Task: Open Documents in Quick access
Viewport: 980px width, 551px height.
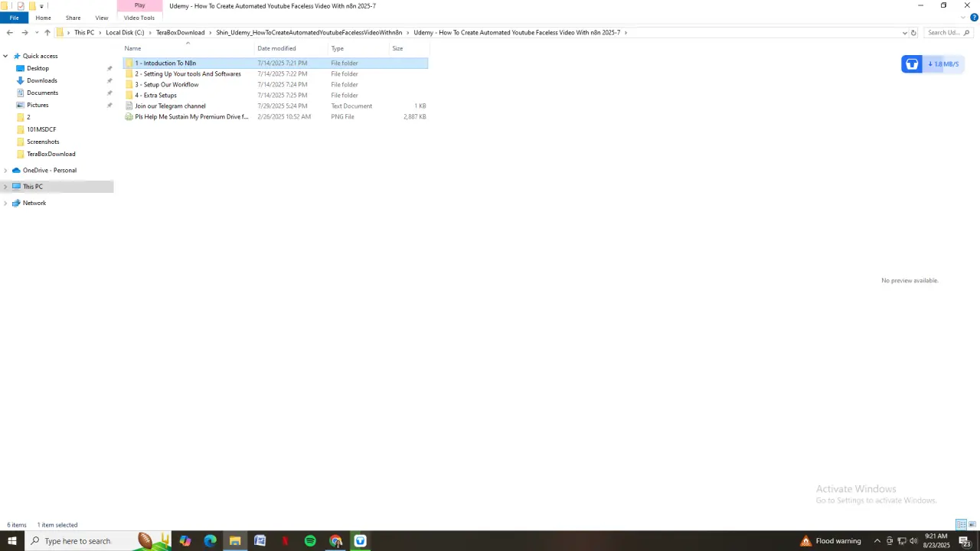Action: (x=42, y=93)
